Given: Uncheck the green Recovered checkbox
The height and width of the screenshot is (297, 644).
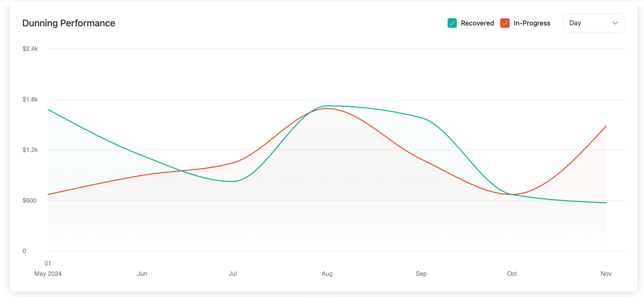Looking at the screenshot, I should (452, 23).
